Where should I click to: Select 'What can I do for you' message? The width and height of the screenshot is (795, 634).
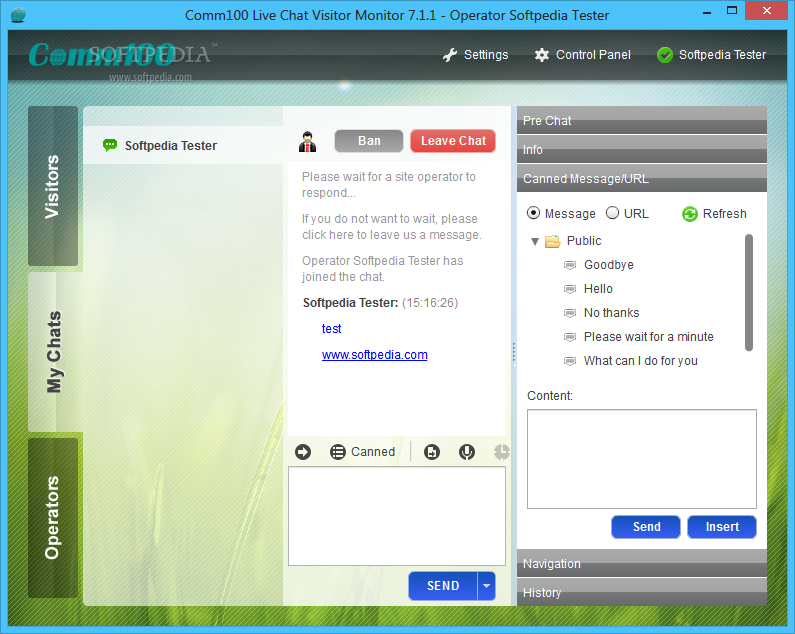point(641,361)
